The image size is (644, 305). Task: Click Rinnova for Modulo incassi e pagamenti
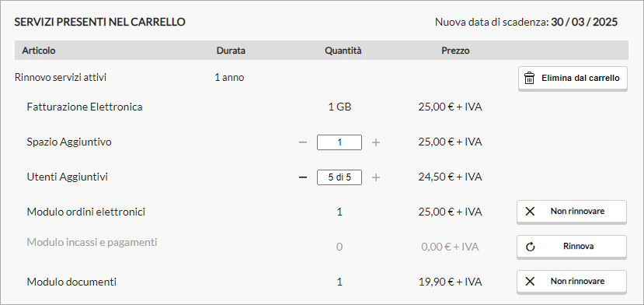571,247
